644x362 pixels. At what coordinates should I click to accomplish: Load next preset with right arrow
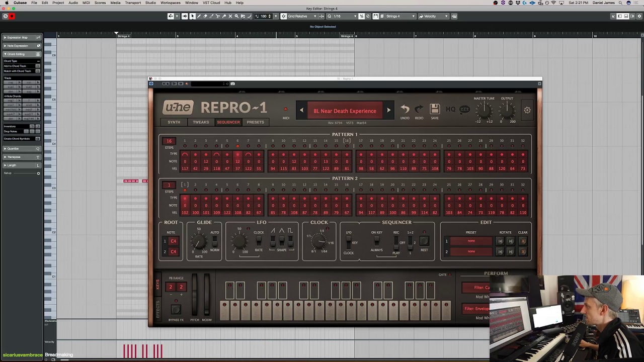(x=388, y=111)
